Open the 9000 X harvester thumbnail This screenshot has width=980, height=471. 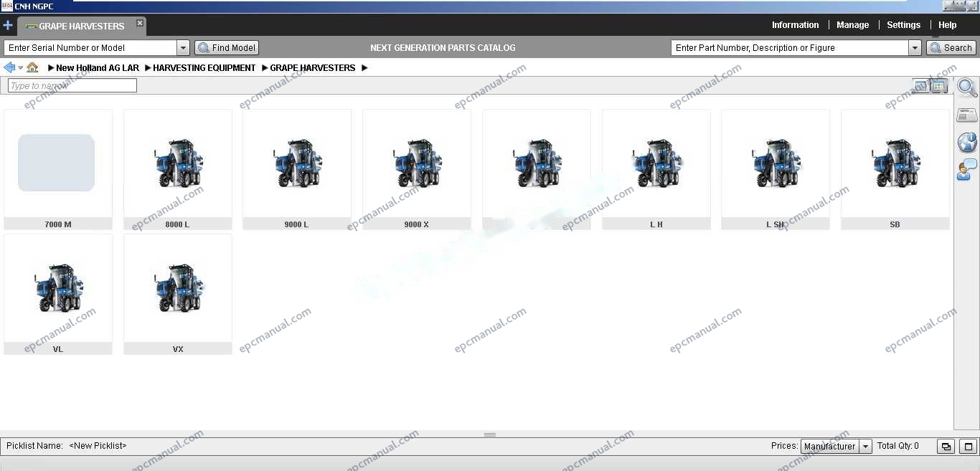pos(417,163)
